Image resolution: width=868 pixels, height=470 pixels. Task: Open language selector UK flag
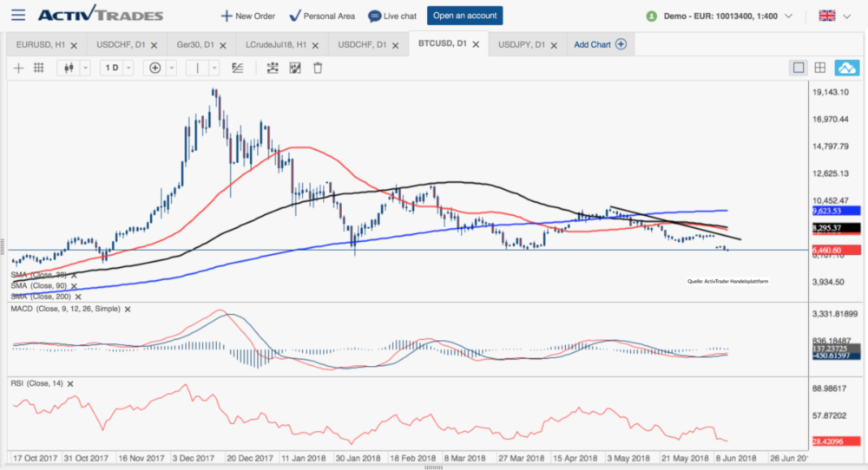[x=827, y=16]
